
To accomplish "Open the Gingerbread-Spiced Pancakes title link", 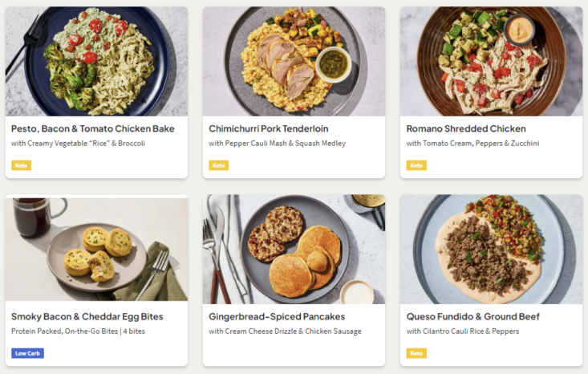I will (277, 316).
